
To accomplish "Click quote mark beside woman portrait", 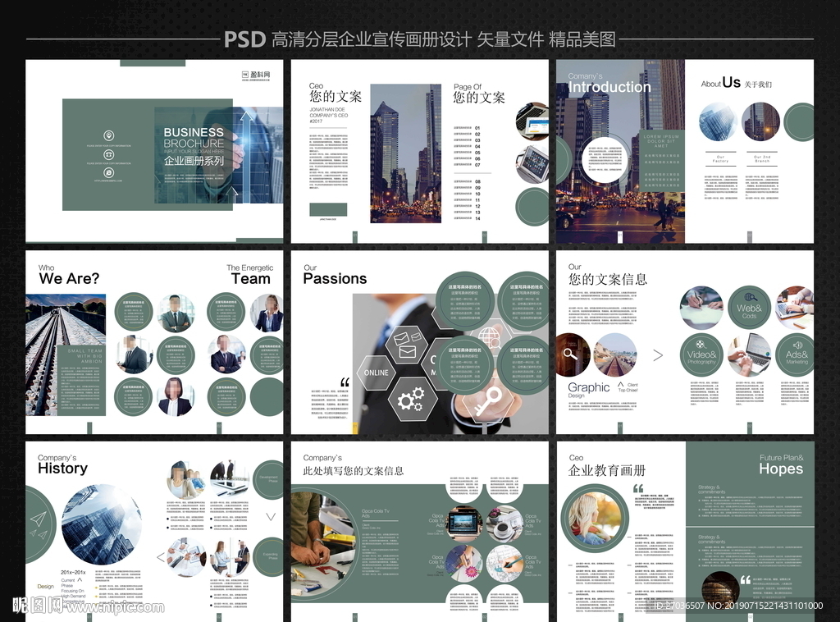I will coord(638,488).
